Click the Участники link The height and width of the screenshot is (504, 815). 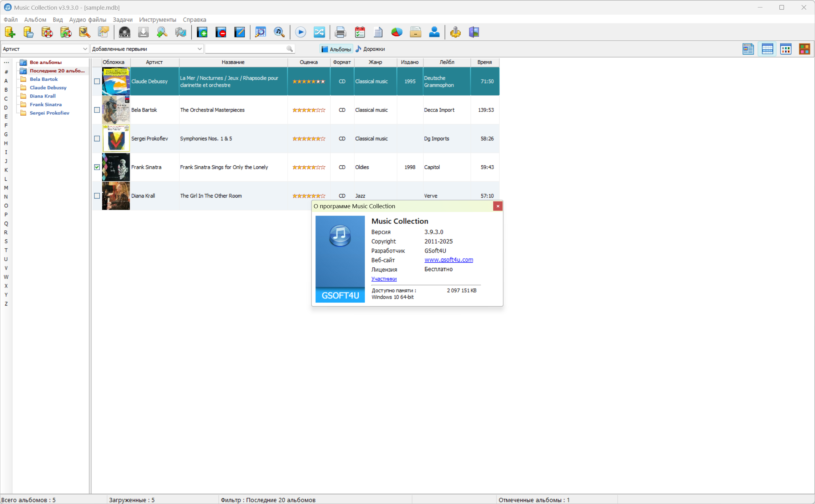(384, 279)
